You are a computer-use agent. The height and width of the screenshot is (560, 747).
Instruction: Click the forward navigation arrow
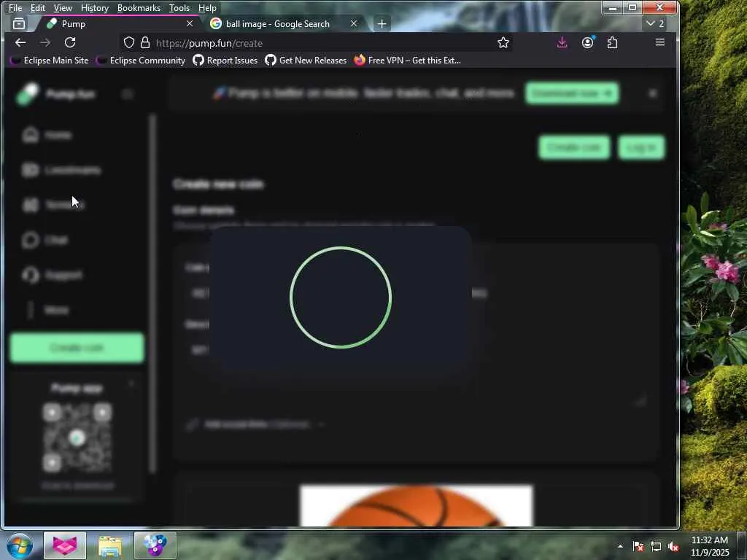[45, 43]
